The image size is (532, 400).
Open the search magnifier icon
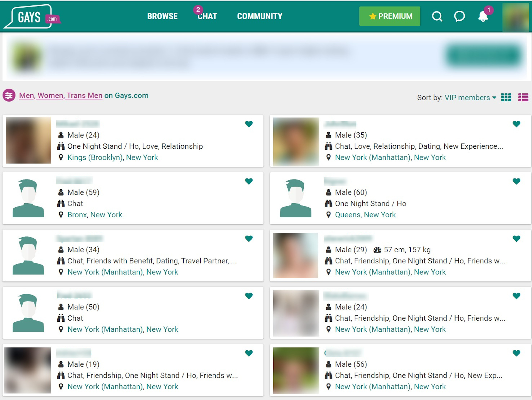(x=437, y=16)
